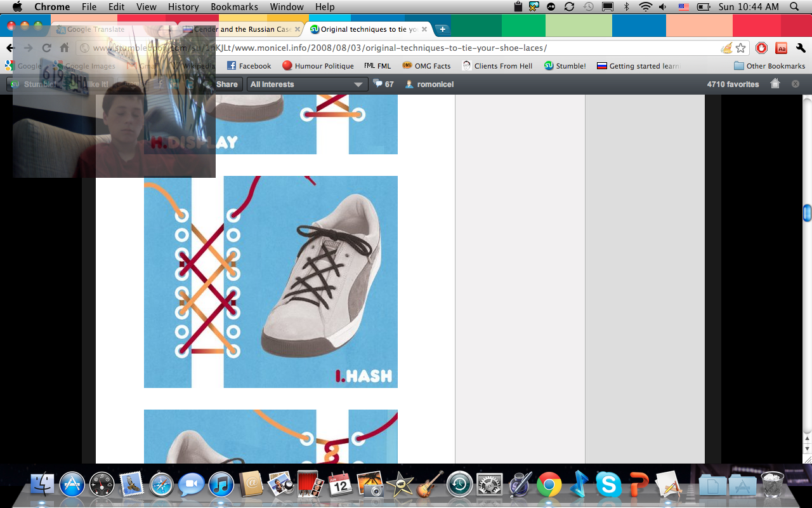
Task: Switch to the Gender and the Russian Case tab
Action: click(x=242, y=29)
